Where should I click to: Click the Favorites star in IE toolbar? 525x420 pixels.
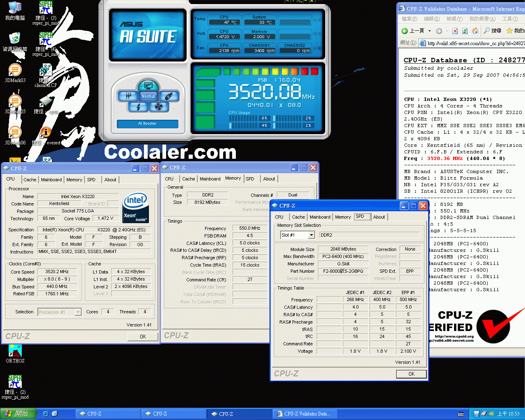pos(509,31)
